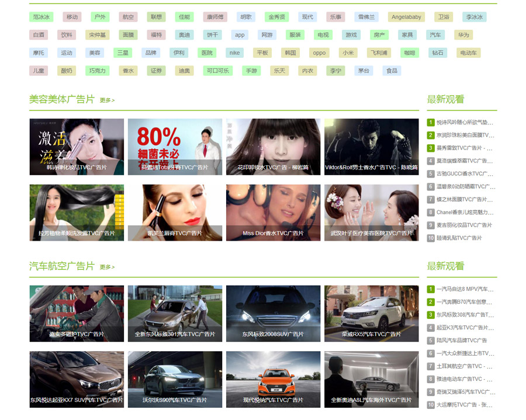Open the 花印卸妆水TVC广告 thumbnail
The height and width of the screenshot is (420, 526).
[273, 147]
